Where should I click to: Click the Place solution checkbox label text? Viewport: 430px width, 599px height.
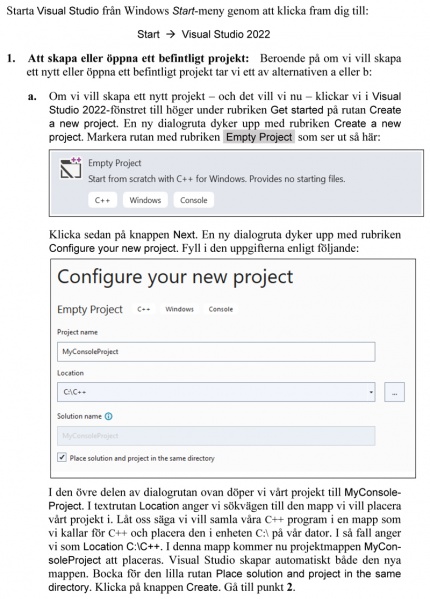click(x=142, y=458)
